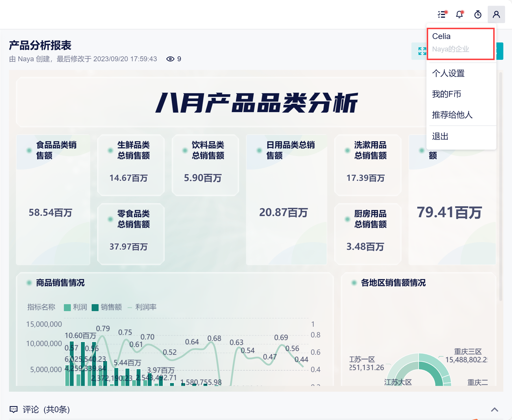The width and height of the screenshot is (512, 420).
Task: Expand the comments section chevron
Action: coord(495,409)
